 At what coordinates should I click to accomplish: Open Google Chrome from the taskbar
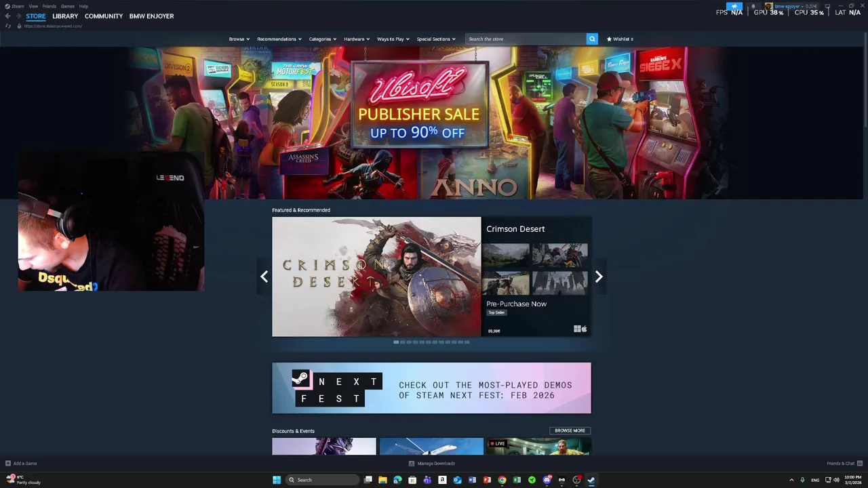[x=502, y=480]
